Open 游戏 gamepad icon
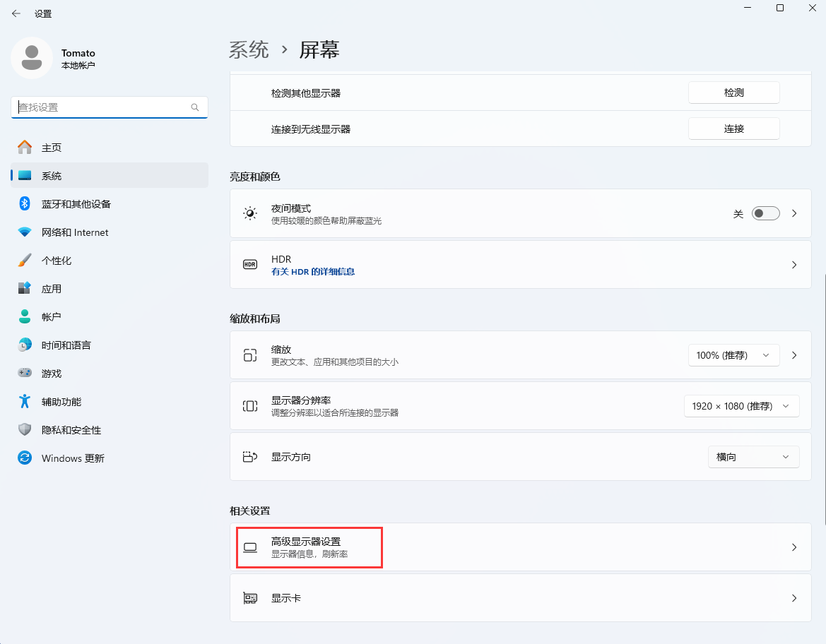 [x=25, y=373]
